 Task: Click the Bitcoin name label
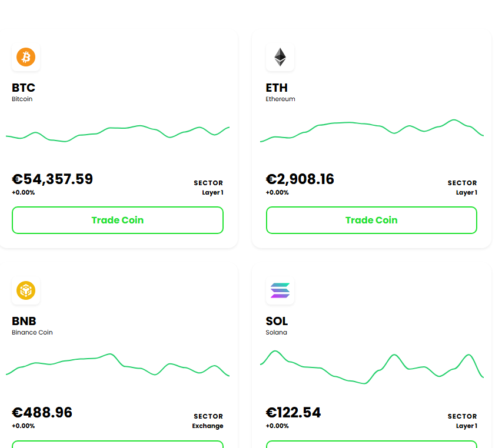pyautogui.click(x=22, y=99)
